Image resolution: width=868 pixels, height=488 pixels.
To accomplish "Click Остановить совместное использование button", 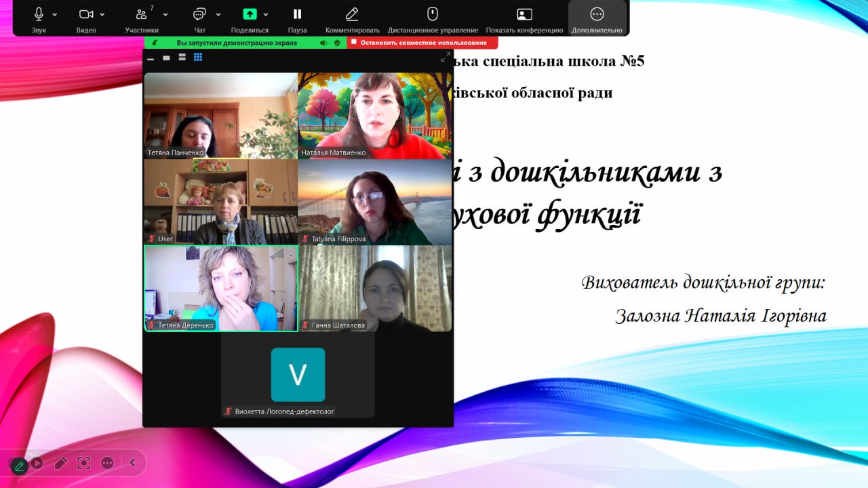I will pyautogui.click(x=422, y=43).
